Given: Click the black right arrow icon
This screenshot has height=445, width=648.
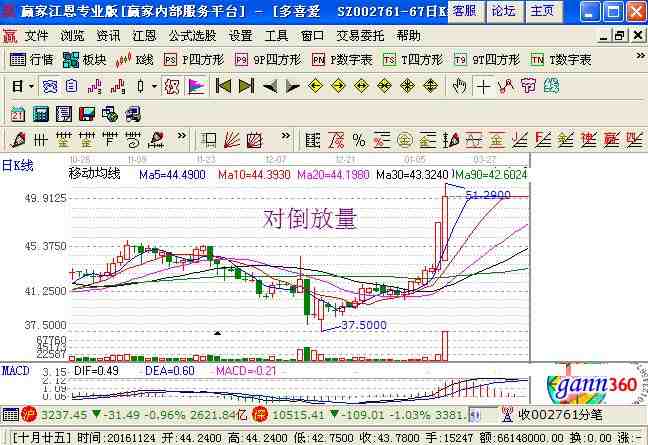Looking at the screenshot, I should pos(293,87).
